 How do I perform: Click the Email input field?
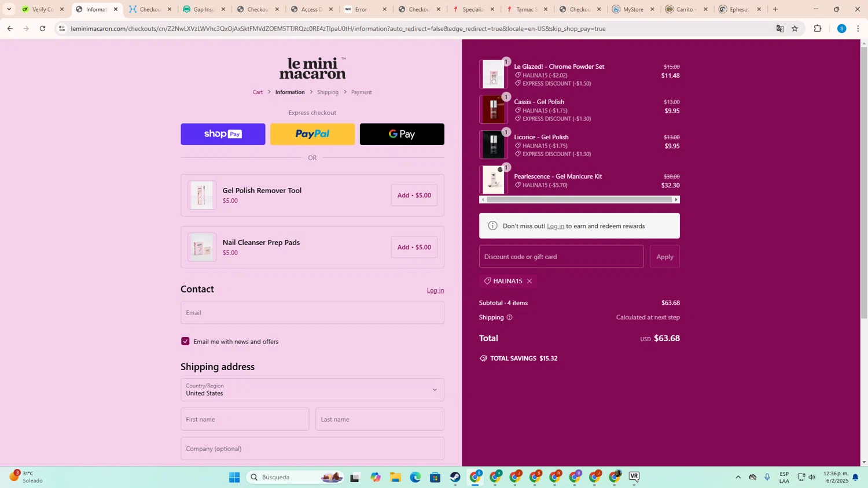(312, 313)
